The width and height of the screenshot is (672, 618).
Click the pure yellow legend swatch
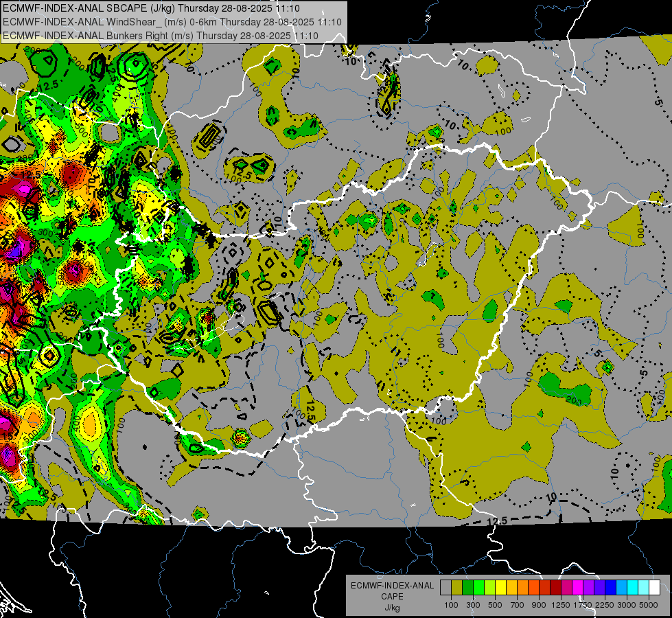tap(500, 587)
